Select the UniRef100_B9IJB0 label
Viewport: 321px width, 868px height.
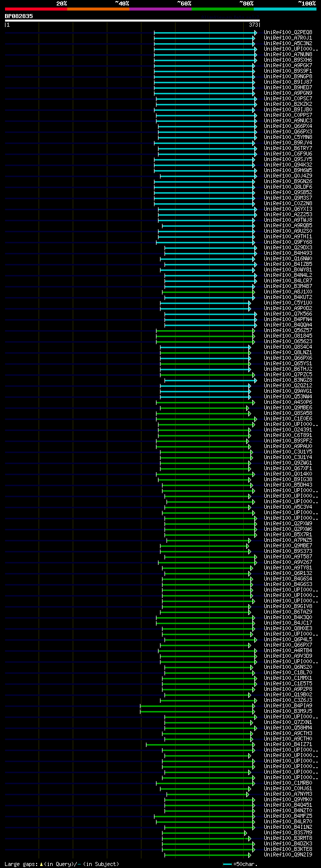[x=288, y=110]
